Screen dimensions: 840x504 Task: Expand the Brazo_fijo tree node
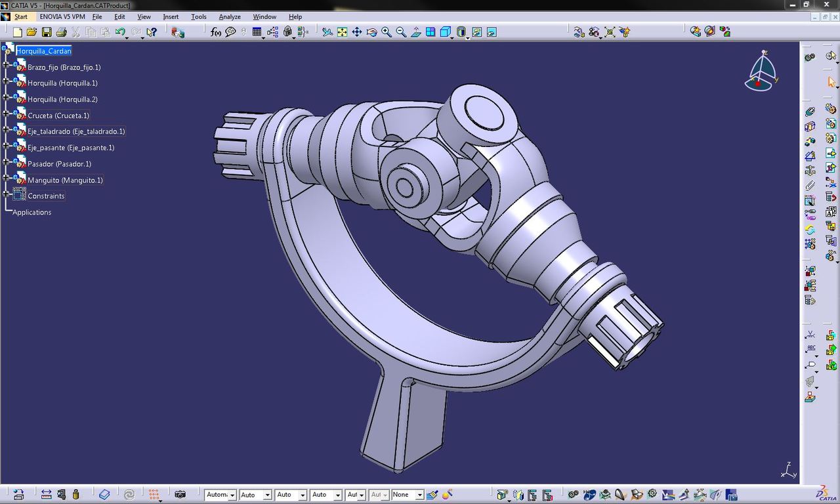[x=6, y=64]
